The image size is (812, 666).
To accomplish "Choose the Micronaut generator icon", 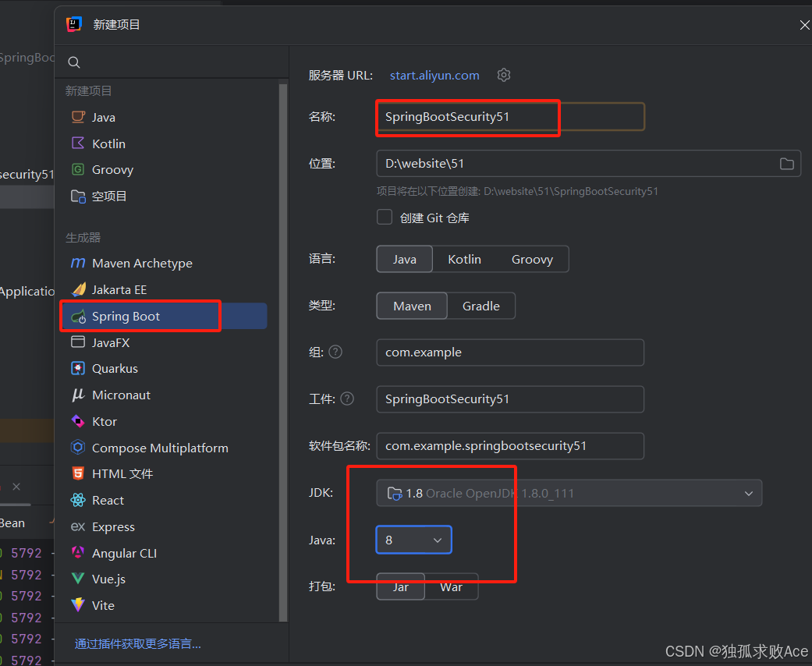I will (x=78, y=395).
